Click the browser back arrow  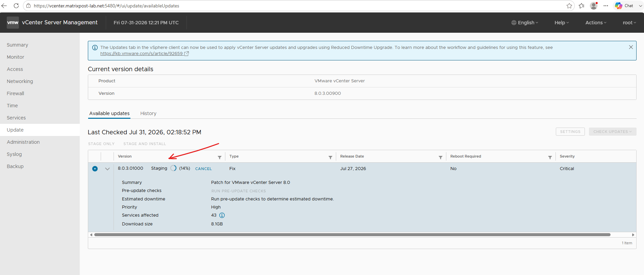4,6
